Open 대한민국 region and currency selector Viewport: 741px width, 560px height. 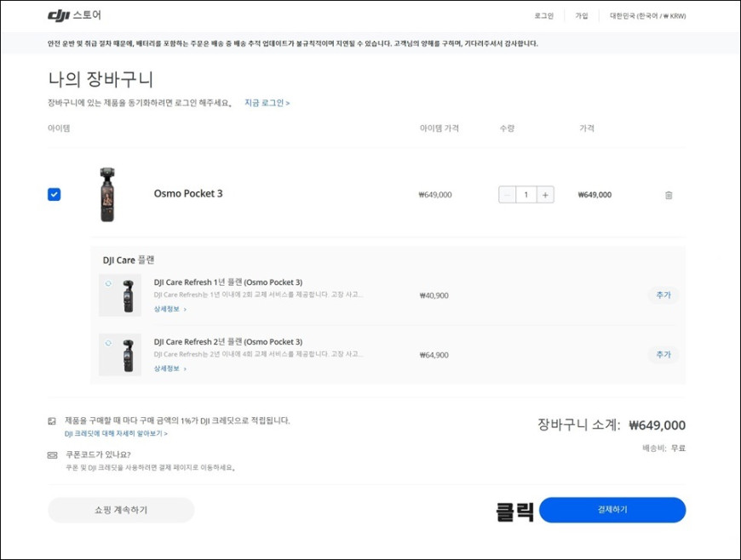click(x=647, y=15)
